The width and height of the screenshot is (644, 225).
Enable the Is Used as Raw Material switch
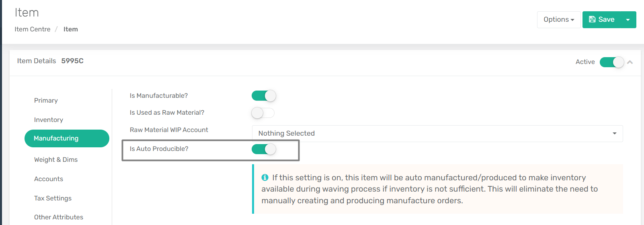point(263,113)
